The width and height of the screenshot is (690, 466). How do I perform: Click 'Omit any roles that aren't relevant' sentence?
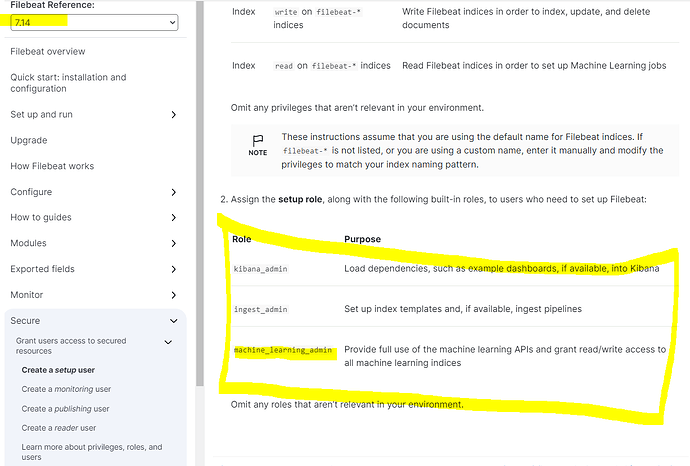347,404
